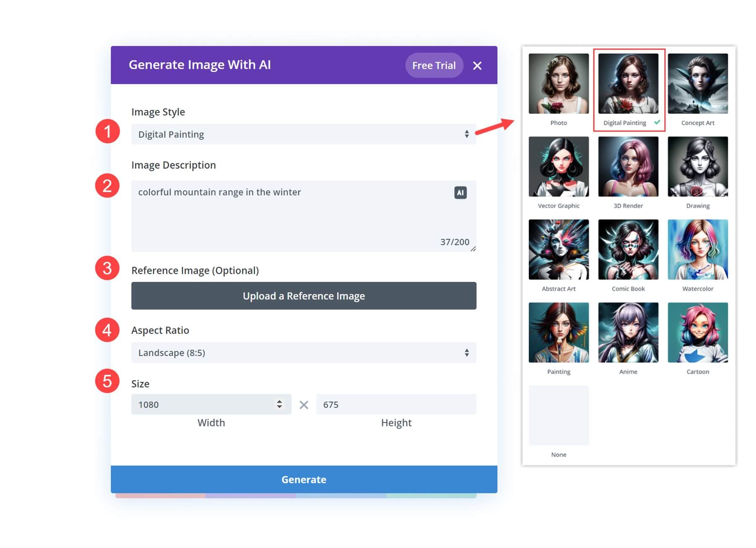Choose the Cartoon style thumbnail
Screen dimensions: 756x548
click(698, 332)
